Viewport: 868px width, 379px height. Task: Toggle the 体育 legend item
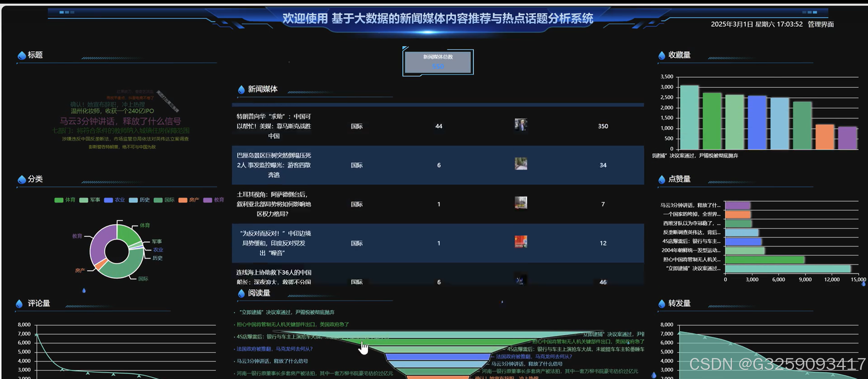coord(65,200)
